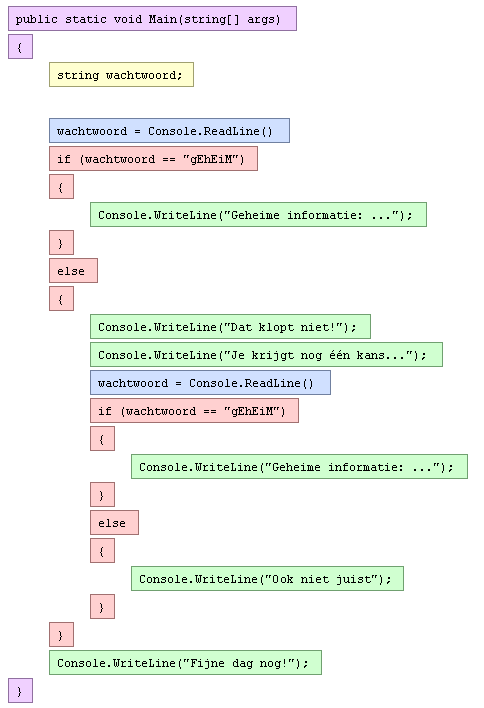
Task: Click the nested Geheime informatie WriteLine block
Action: click(x=299, y=466)
